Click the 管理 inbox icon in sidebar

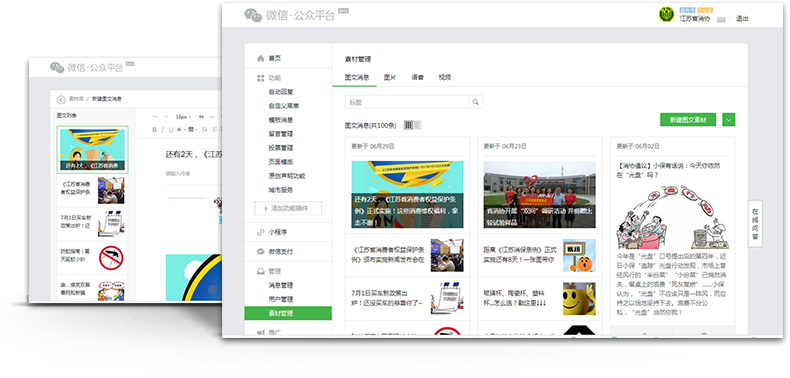coord(260,271)
